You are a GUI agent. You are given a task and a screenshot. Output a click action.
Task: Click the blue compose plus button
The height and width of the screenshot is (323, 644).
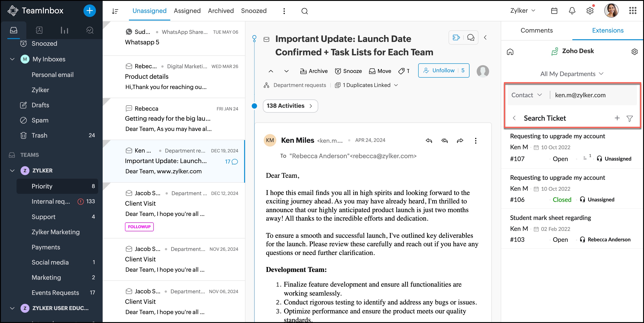tap(89, 10)
